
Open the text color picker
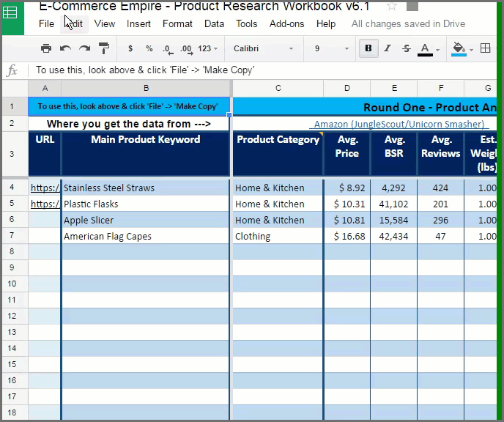pyautogui.click(x=425, y=49)
